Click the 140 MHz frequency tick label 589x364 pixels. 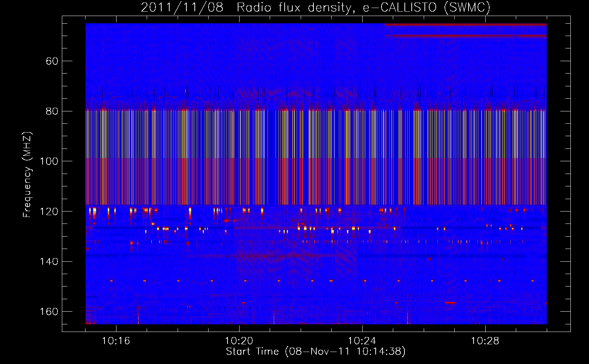coord(49,262)
